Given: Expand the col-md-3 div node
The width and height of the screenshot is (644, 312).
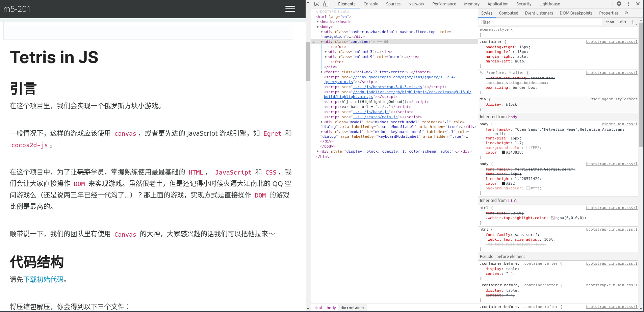Looking at the screenshot, I should coord(326,52).
